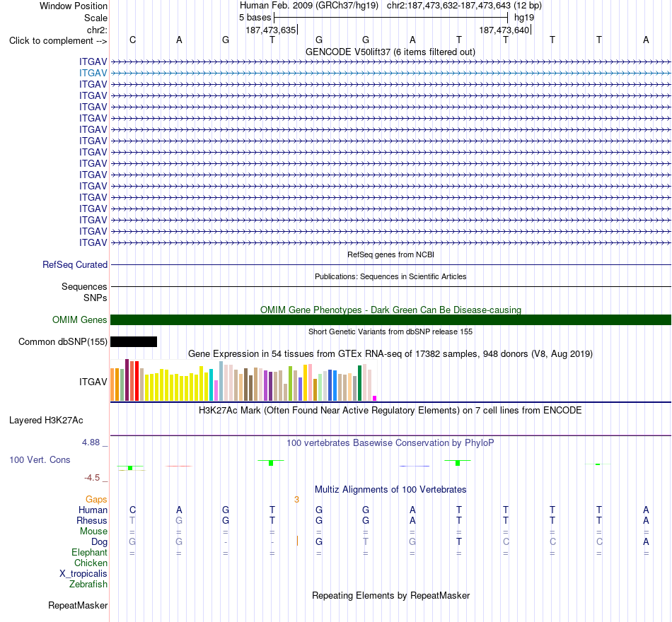Screen dimensions: 672x622
Task: Select the light-blue highlighted ITGAV transcript label
Action: 93,74
